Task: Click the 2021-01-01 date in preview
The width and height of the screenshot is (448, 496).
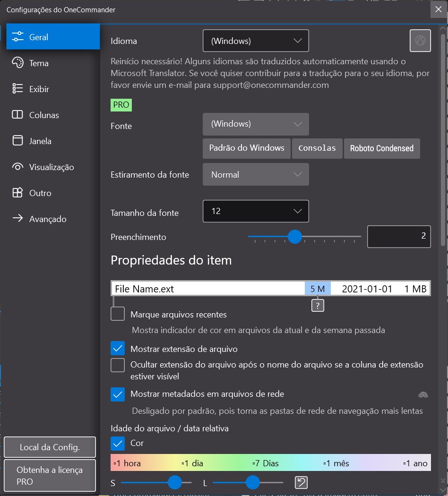Action: pyautogui.click(x=367, y=289)
